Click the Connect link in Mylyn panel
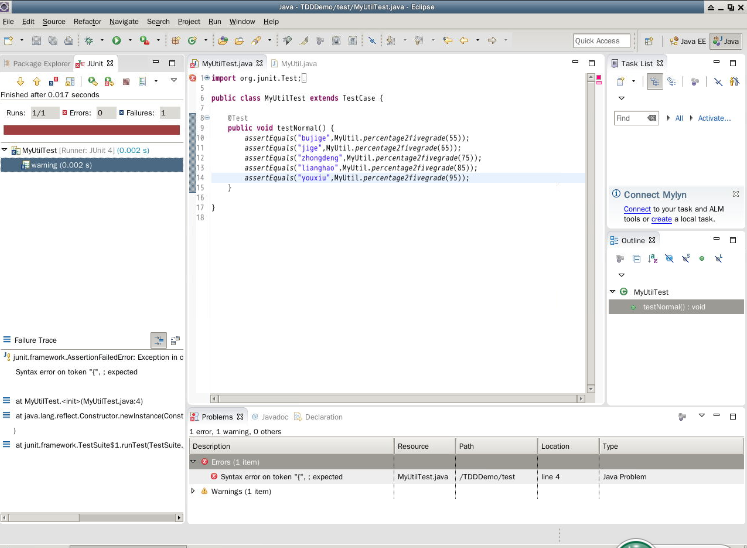 pos(637,209)
